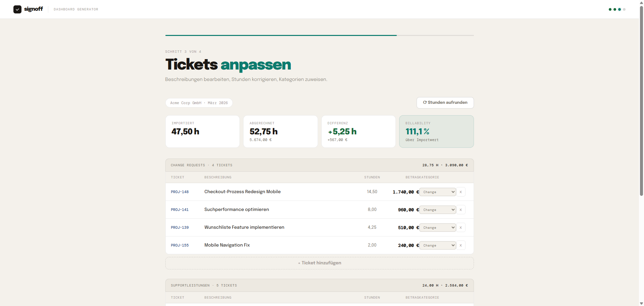Delete PROJ-139 via the x icon
This screenshot has height=306, width=644.
coord(461,227)
